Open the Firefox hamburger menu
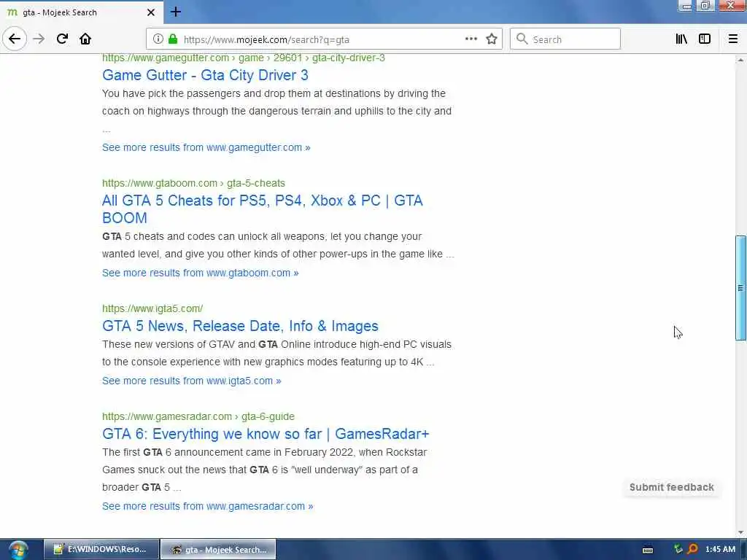This screenshot has width=747, height=560. pos(732,39)
